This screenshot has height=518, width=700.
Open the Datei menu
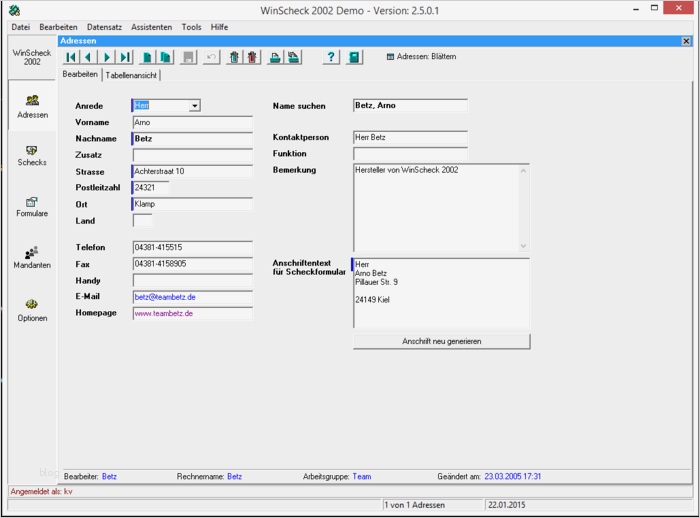tap(21, 27)
